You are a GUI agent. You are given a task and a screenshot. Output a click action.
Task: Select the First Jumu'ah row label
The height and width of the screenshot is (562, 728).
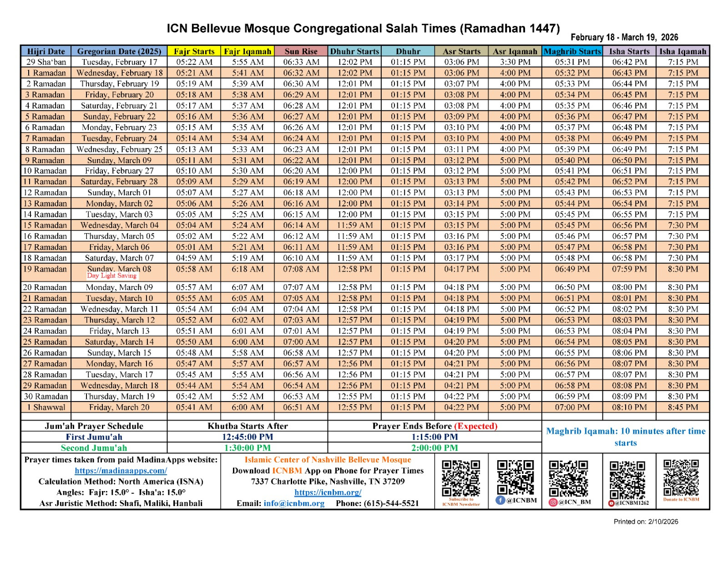coord(94,437)
